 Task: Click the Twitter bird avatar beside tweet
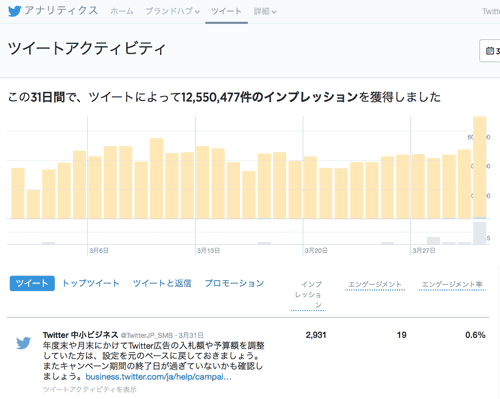23,343
